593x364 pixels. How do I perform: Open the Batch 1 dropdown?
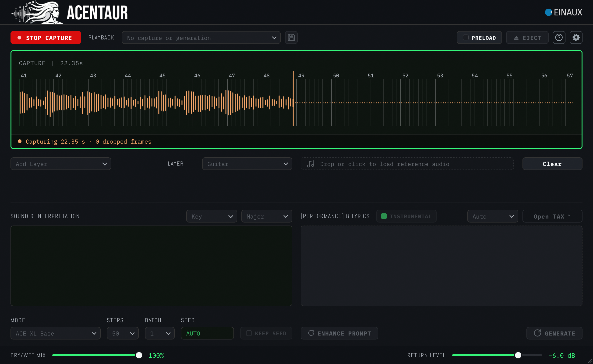(x=160, y=333)
